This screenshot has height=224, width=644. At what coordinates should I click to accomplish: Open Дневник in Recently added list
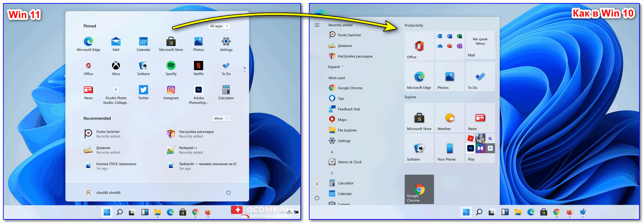(x=341, y=46)
